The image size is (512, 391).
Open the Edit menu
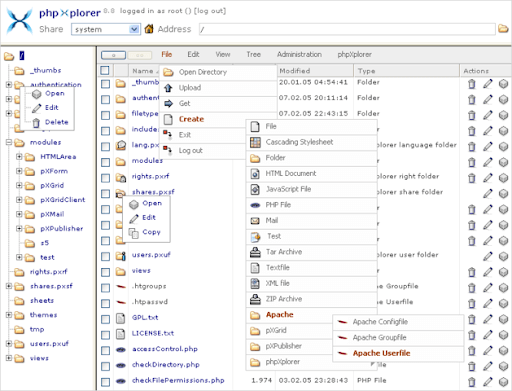193,54
